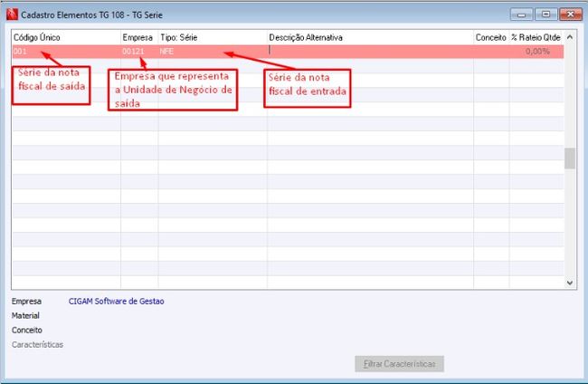Click the Código Único column header
Viewport: 588px width, 384px height.
[66, 37]
